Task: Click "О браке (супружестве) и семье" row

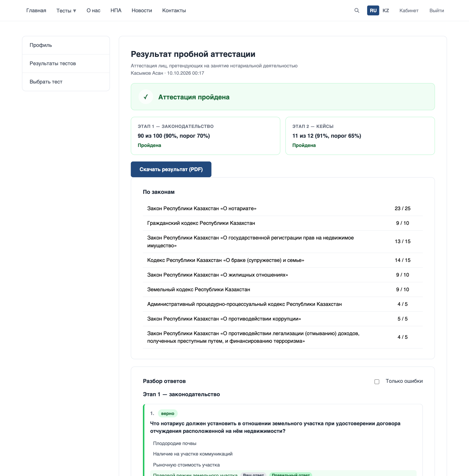Action: pos(283,260)
